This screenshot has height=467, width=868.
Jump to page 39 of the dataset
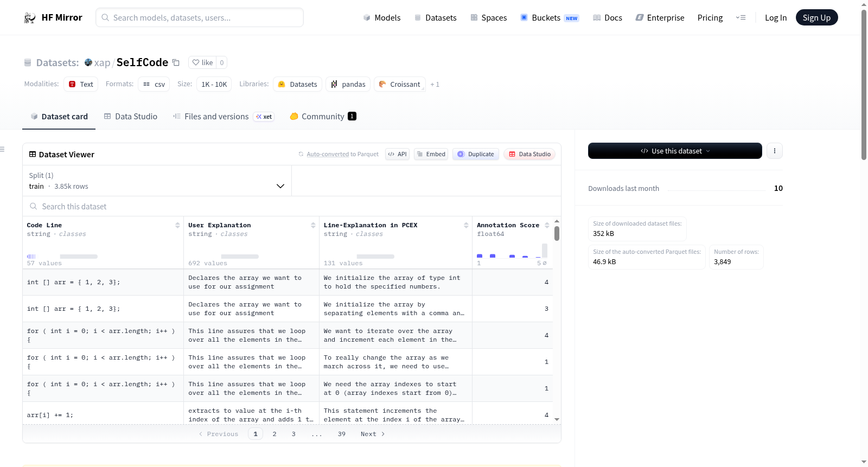342,434
